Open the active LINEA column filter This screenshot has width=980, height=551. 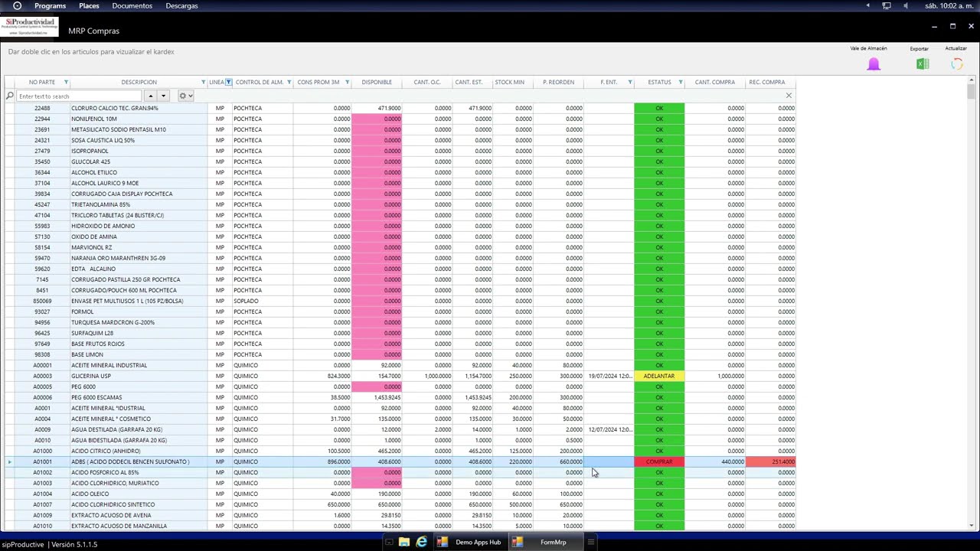coord(228,82)
